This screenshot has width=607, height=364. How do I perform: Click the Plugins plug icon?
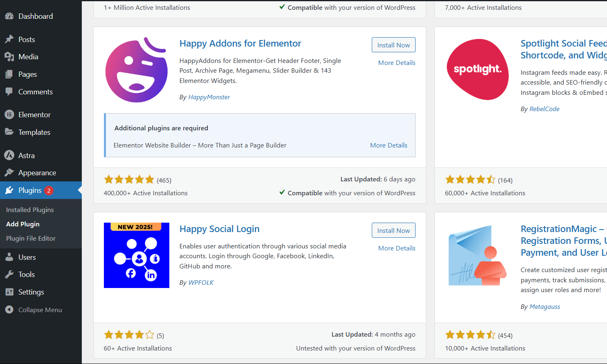[9, 190]
